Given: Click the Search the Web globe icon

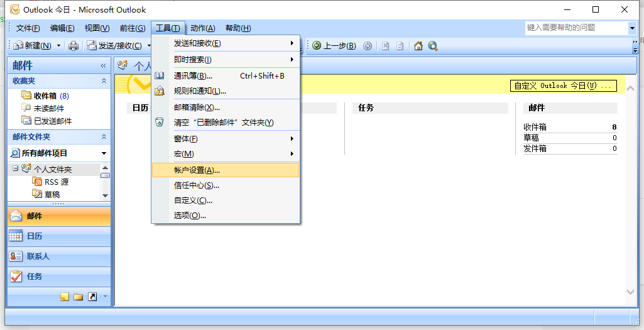Looking at the screenshot, I should [x=432, y=46].
